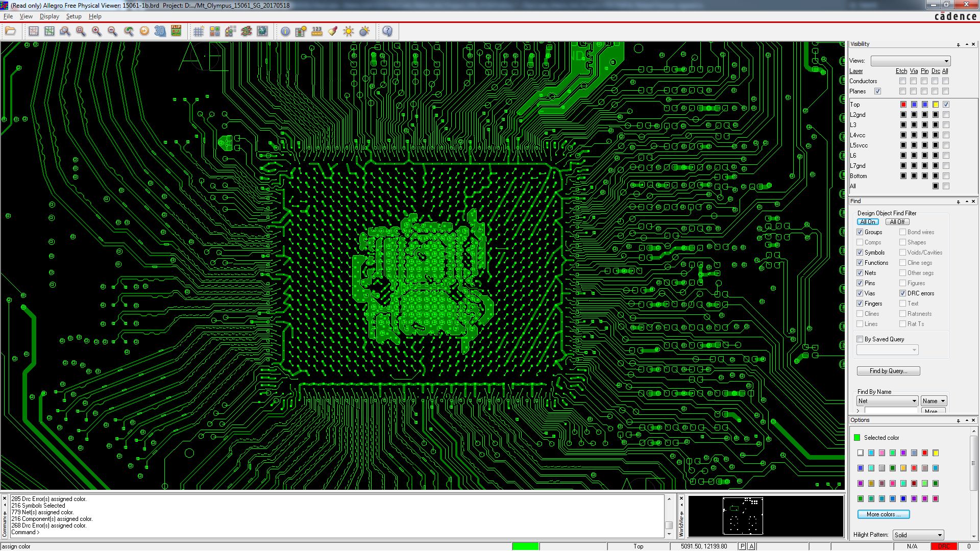The width and height of the screenshot is (980, 551).
Task: Toggle the Planes checkbox in Visibility
Action: 877,91
